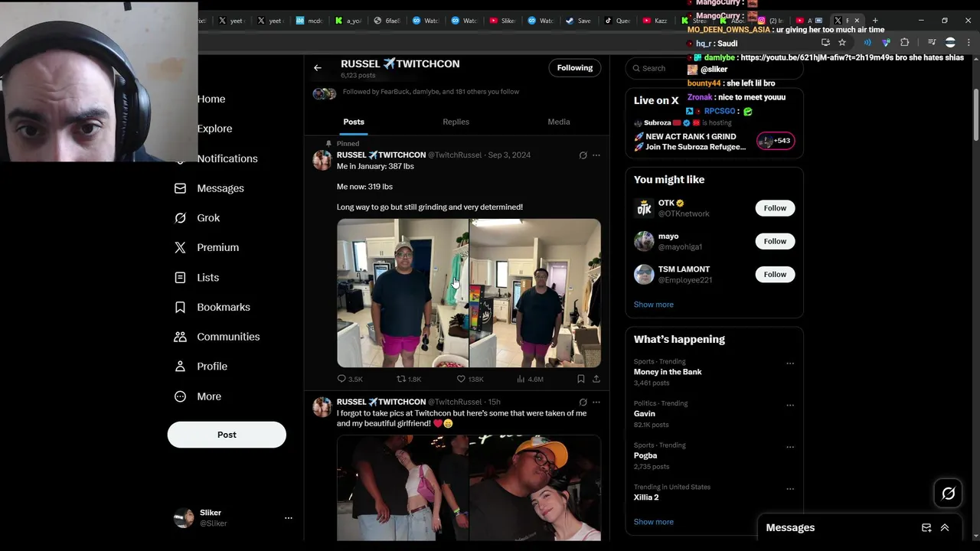
Task: Click the Communities icon in sidebar
Action: point(180,337)
